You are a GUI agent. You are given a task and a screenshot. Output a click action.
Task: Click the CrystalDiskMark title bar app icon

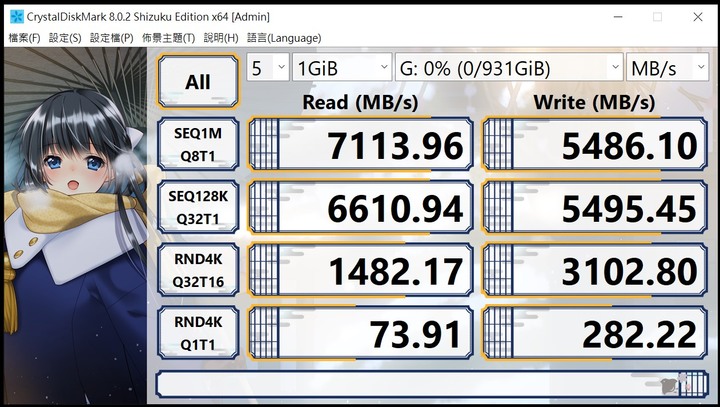click(x=17, y=17)
